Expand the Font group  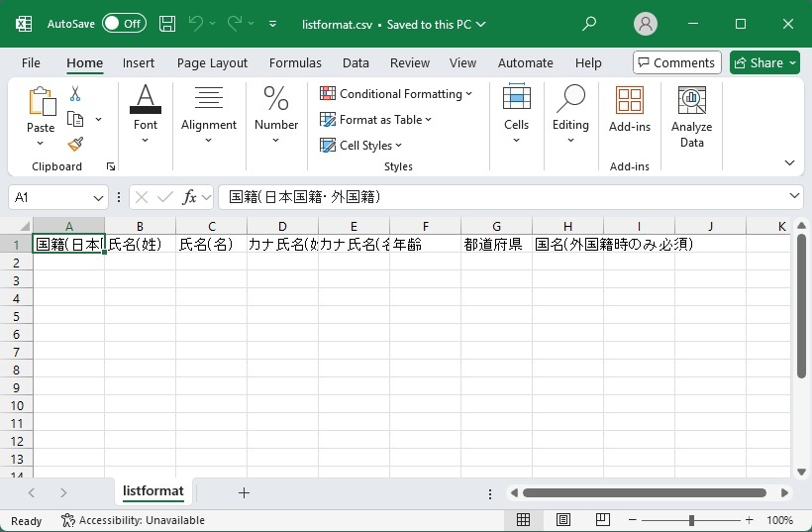coord(146,114)
